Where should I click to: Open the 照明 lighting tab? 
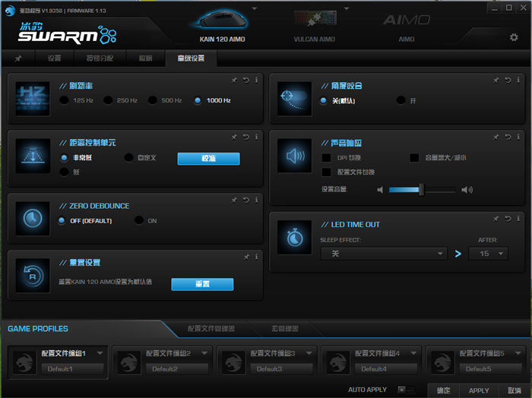tap(144, 58)
